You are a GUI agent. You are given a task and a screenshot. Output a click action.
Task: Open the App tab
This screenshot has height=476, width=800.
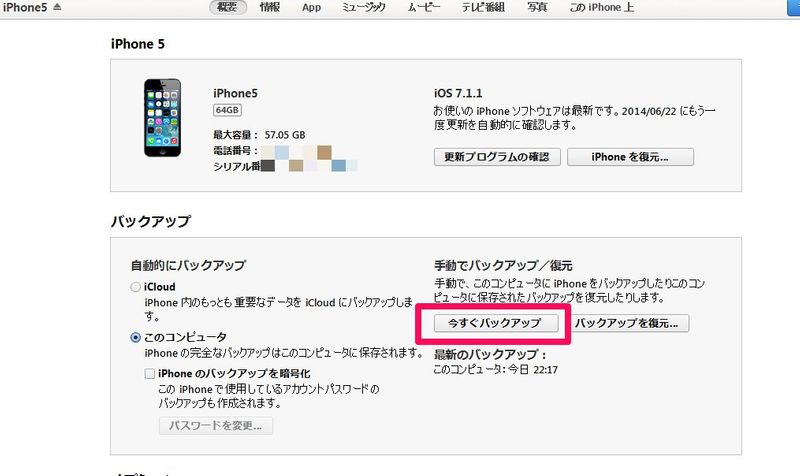coord(311,8)
